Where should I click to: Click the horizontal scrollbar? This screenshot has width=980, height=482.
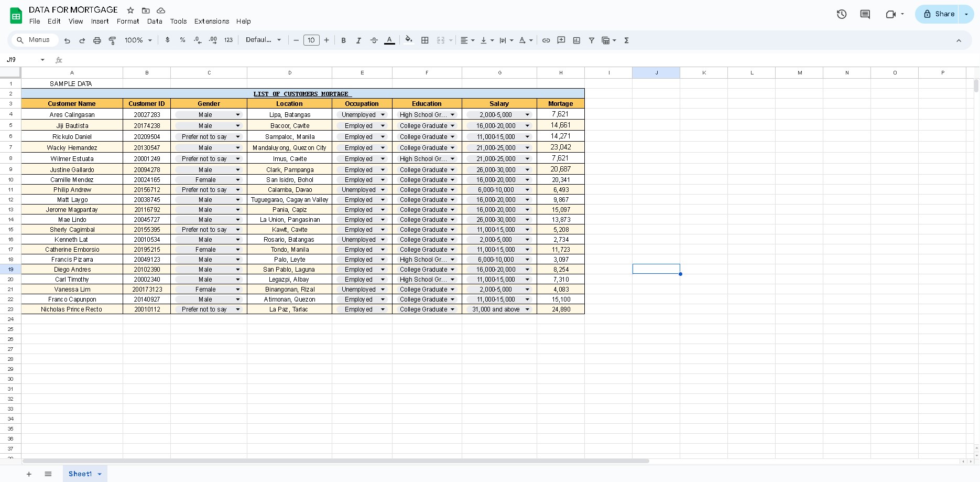click(335, 461)
